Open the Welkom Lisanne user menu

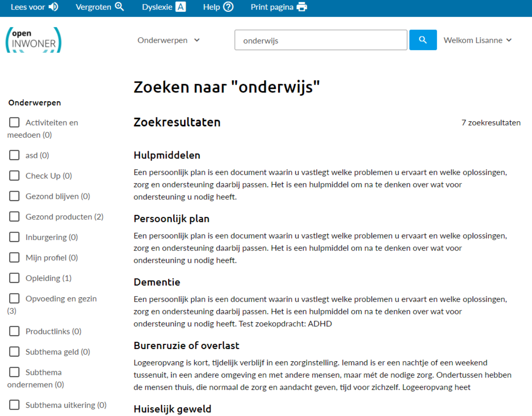click(477, 40)
